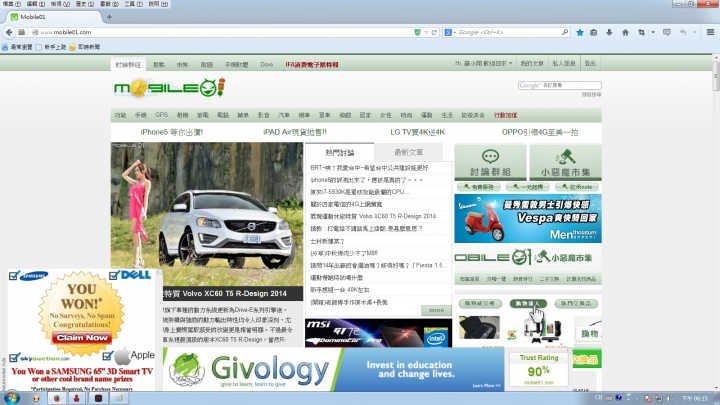Click the Claim Now button in popup ad
Image resolution: width=720 pixels, height=405 pixels.
(x=82, y=338)
